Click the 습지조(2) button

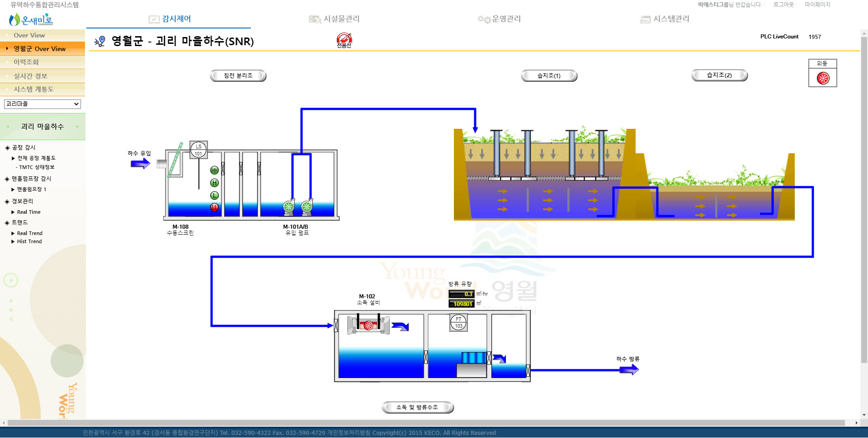point(719,75)
